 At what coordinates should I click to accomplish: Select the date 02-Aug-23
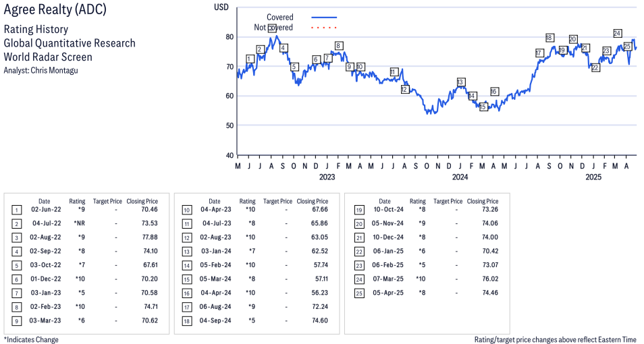215,237
